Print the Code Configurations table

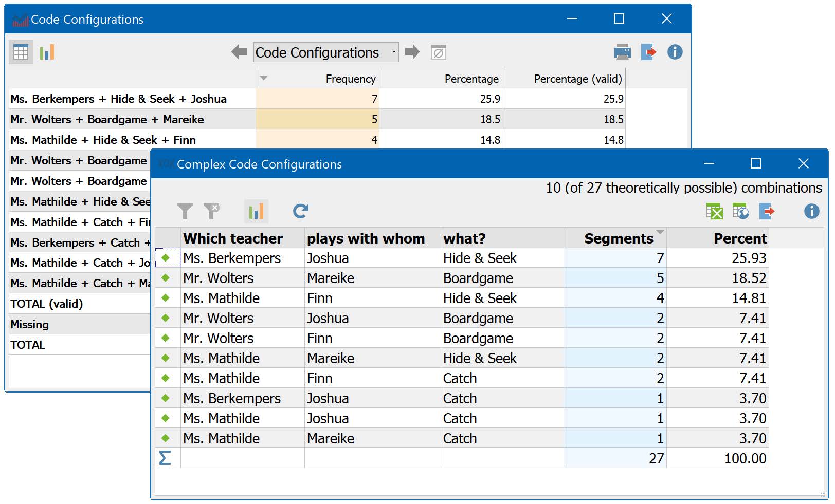click(622, 52)
